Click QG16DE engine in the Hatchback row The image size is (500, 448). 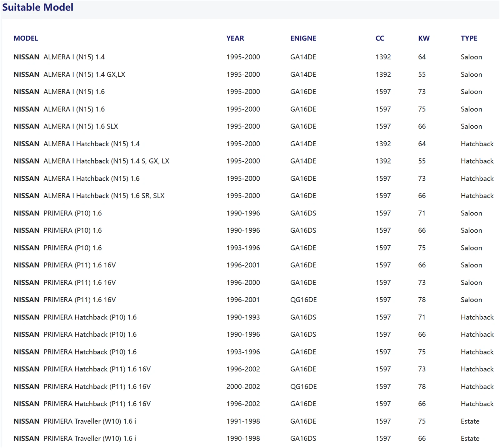[x=303, y=386]
